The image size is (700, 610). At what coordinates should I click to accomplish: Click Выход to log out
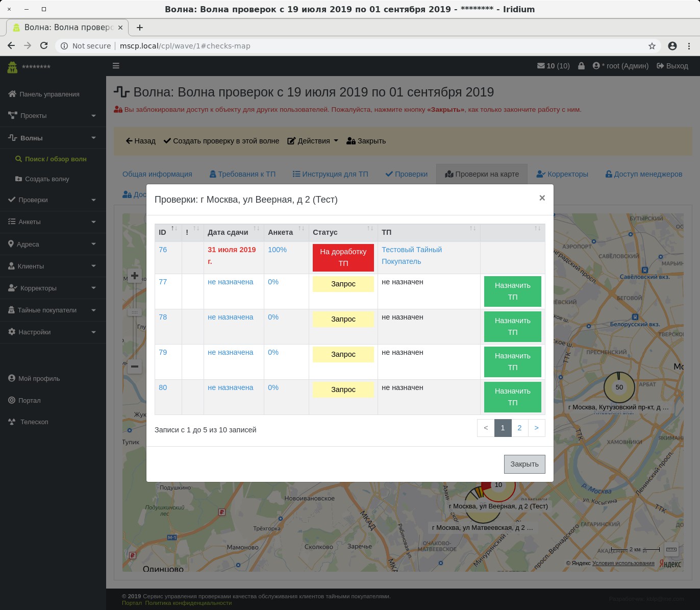[x=672, y=66]
